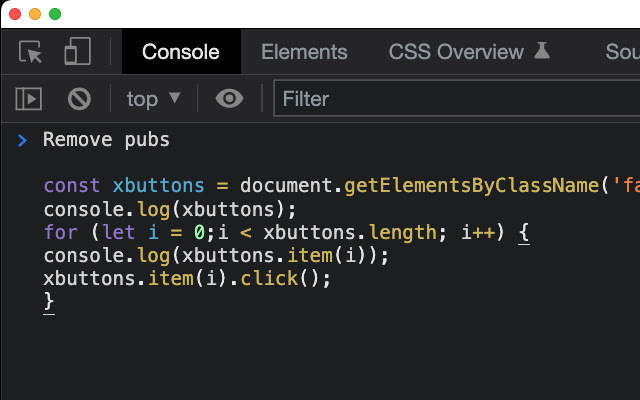Viewport: 640px width, 400px height.
Task: Open the "top" JavaScript context dropdown
Action: click(x=153, y=99)
